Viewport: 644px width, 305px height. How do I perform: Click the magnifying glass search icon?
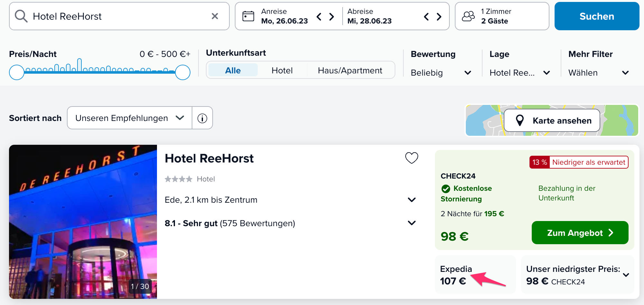(21, 16)
